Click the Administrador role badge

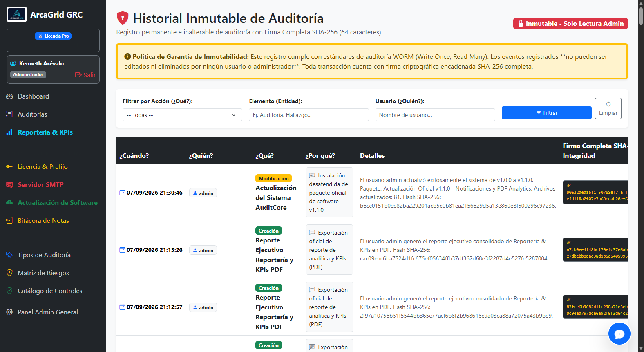click(28, 74)
